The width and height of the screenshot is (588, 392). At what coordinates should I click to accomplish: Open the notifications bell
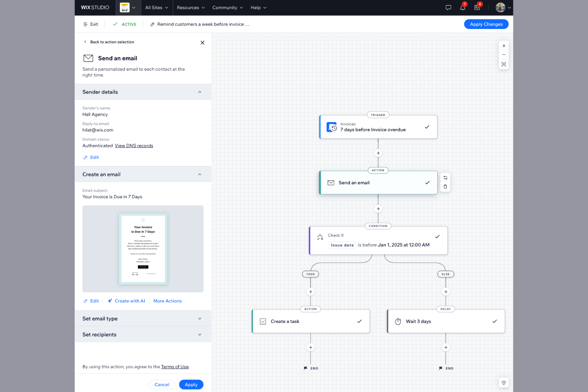pos(462,8)
